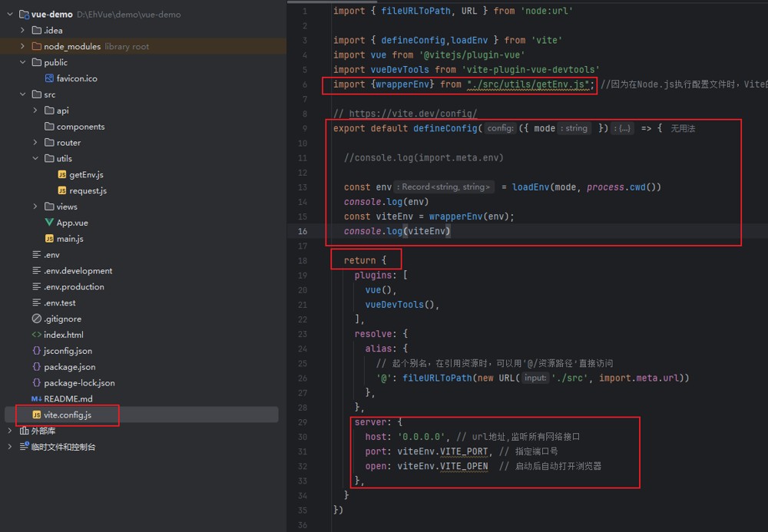Click the '0.0.0.0' host string

[x=421, y=437]
